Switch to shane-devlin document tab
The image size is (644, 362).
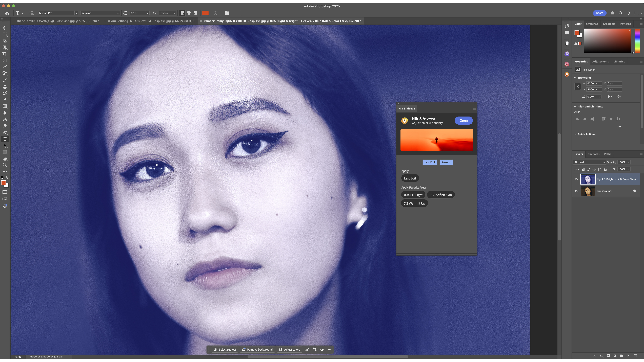(58, 21)
